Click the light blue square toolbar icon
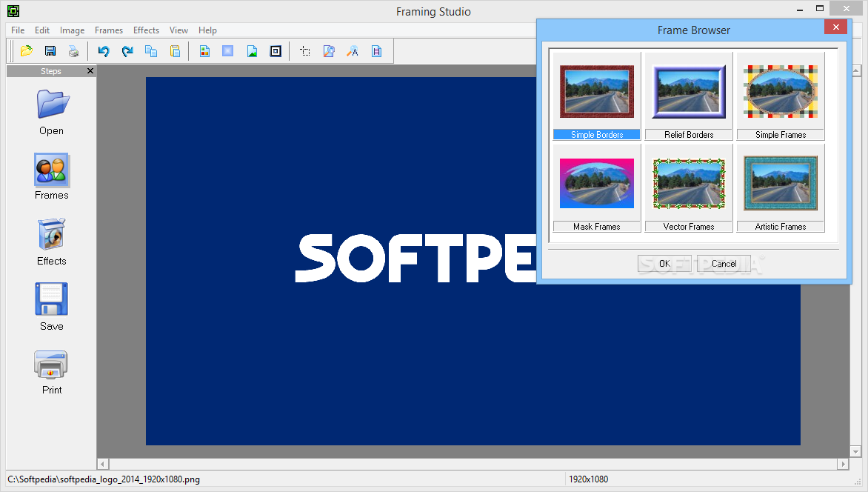868x492 pixels. click(227, 51)
